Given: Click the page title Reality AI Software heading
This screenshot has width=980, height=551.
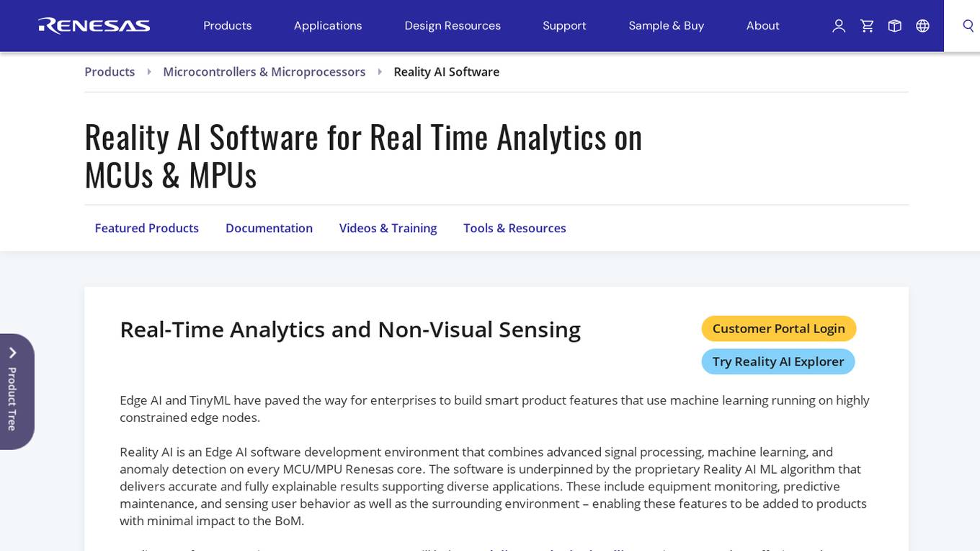Looking at the screenshot, I should coord(363,155).
